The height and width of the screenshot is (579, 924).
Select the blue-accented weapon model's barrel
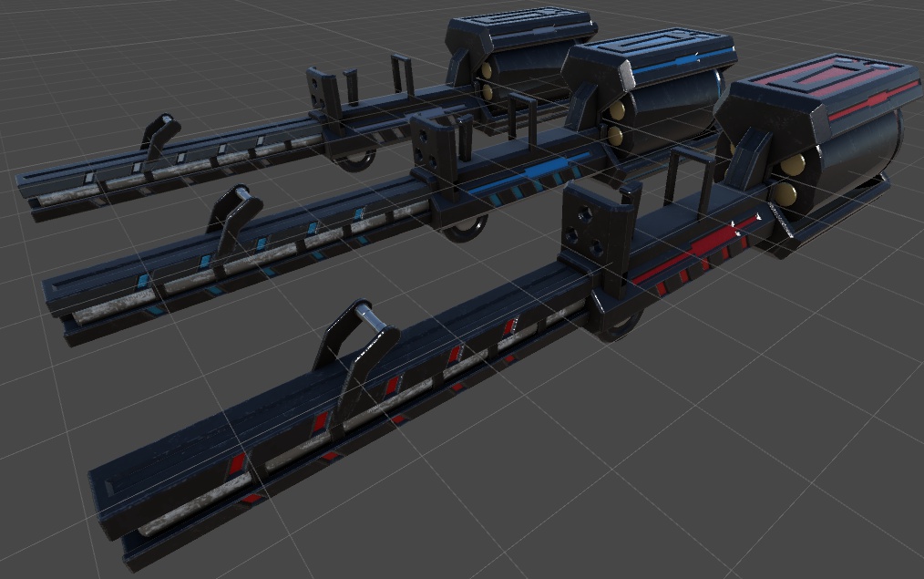pyautogui.click(x=241, y=260)
